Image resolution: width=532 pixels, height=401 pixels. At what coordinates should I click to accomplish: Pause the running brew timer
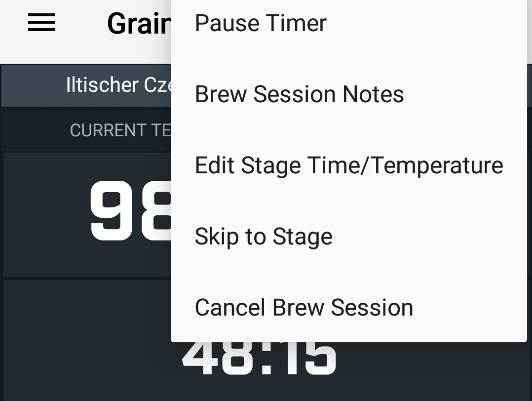(x=261, y=23)
